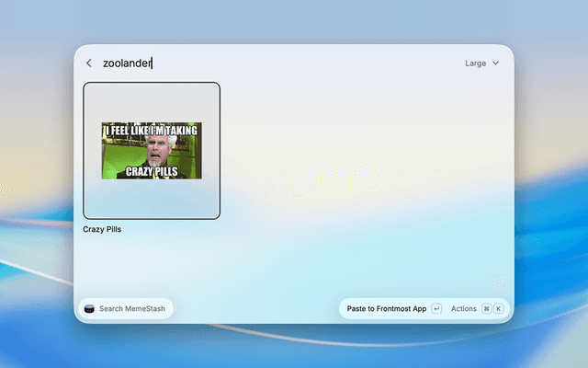Click the Crazy Pills title label
The image size is (588, 368).
[102, 229]
